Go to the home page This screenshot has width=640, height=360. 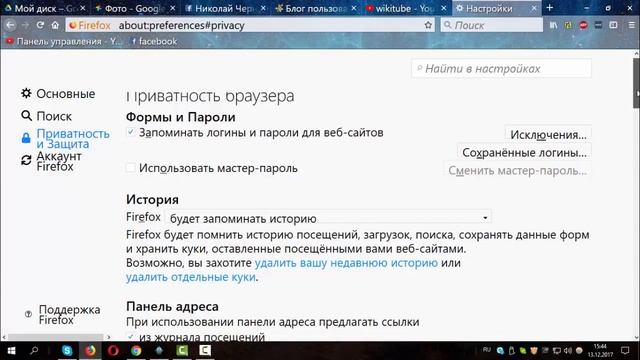(x=55, y=25)
